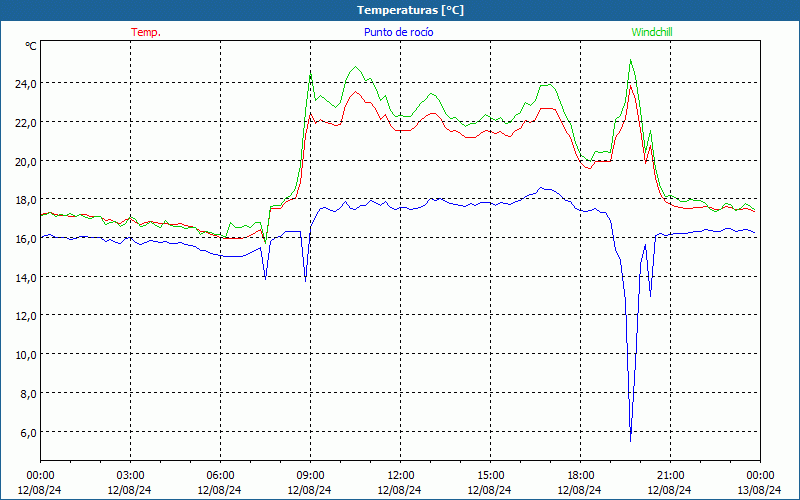Click the 13/08/24 date label
The height and width of the screenshot is (500, 800).
[x=759, y=490]
